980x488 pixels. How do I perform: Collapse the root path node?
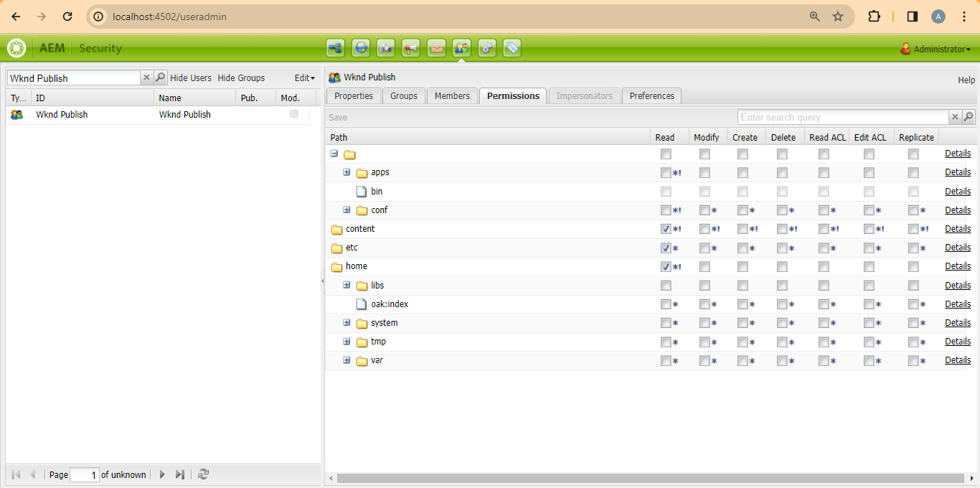(334, 154)
